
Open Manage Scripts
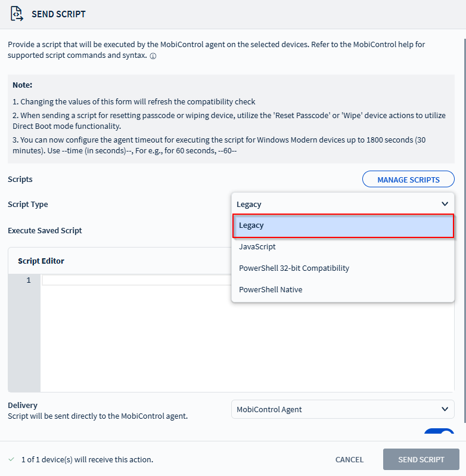(x=408, y=180)
